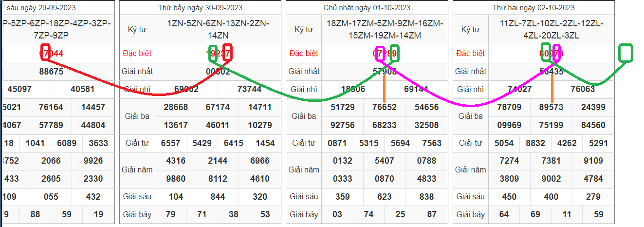Select Giải sáu number 400 in Monday table

(x=551, y=197)
